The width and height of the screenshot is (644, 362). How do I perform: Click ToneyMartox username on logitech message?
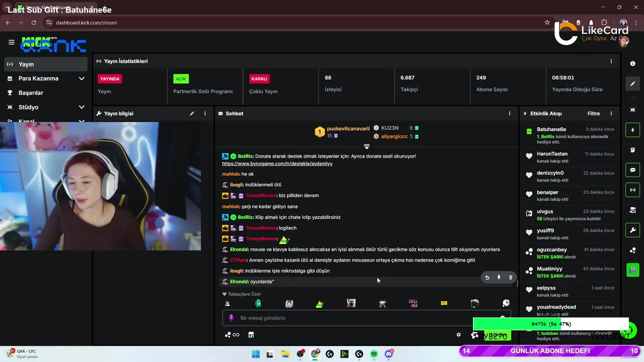pos(261,228)
